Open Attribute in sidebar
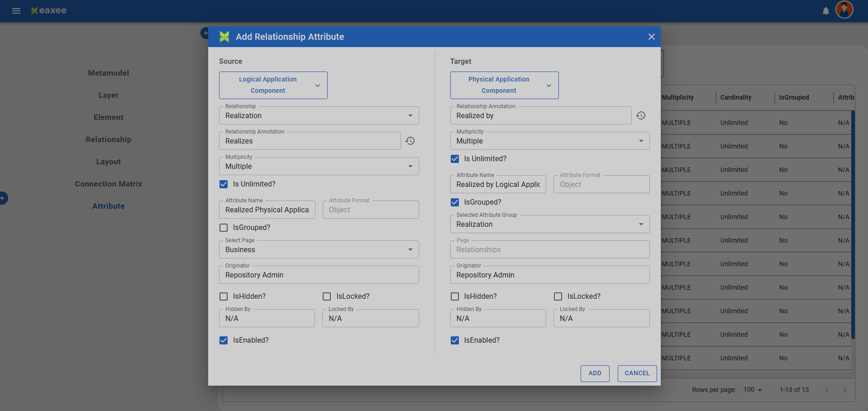 tap(109, 206)
